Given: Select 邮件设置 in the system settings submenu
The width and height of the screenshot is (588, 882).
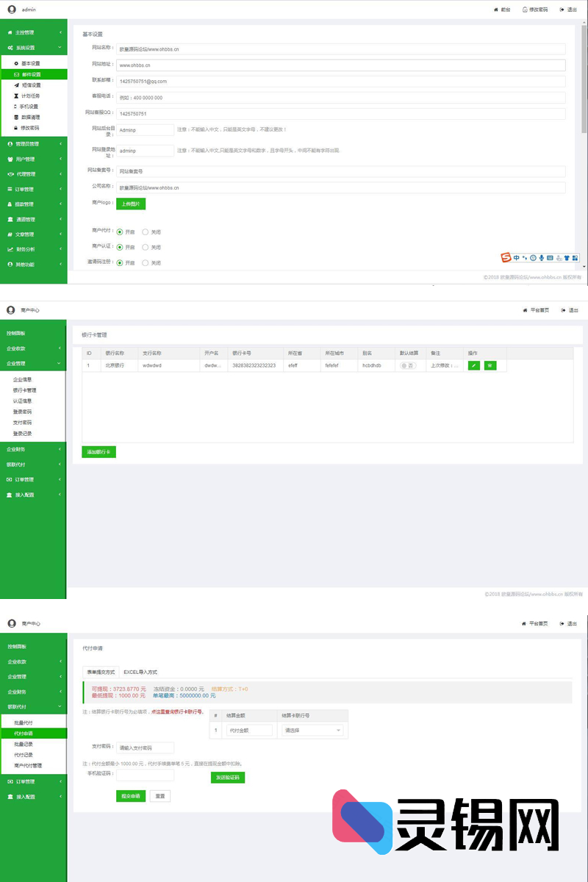Looking at the screenshot, I should coord(31,74).
